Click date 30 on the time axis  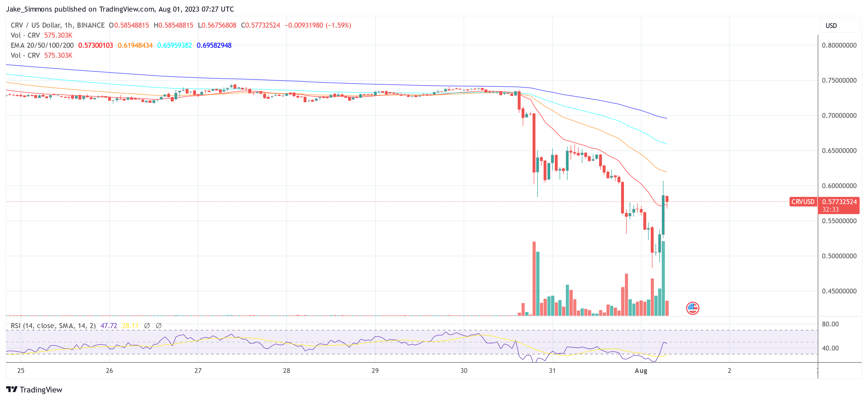tap(464, 370)
